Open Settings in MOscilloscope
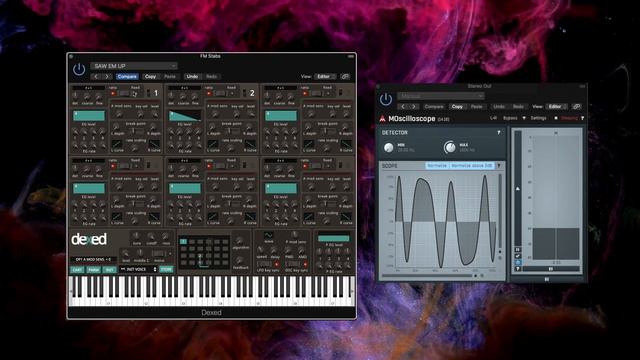 (x=538, y=118)
